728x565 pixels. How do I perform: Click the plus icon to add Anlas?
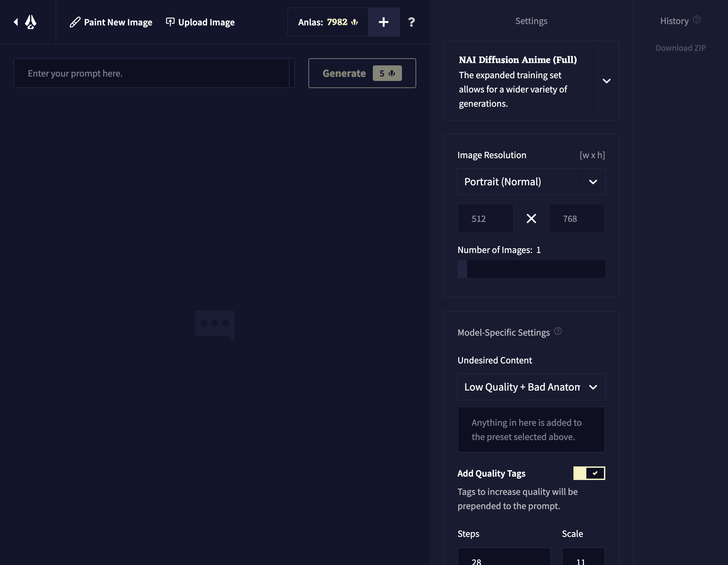(384, 22)
